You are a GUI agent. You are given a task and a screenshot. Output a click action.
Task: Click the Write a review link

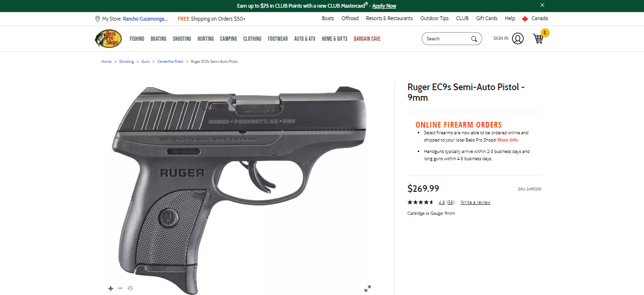tap(475, 202)
